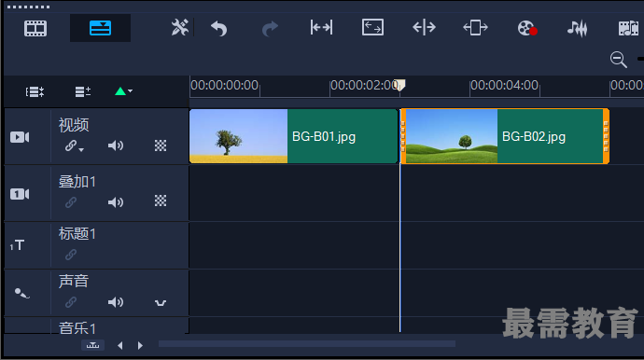Click the Roll tool icon
Image resolution: width=644 pixels, height=360 pixels.
tap(424, 27)
